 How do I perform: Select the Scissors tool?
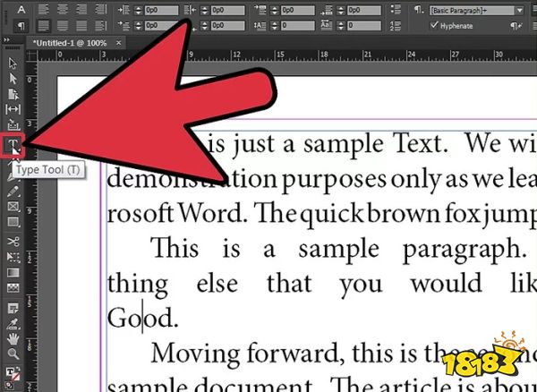click(13, 242)
